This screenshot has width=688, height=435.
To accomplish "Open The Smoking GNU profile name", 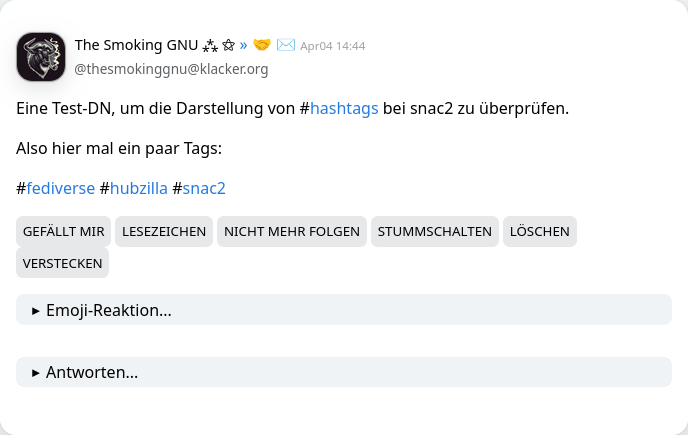I will [136, 45].
